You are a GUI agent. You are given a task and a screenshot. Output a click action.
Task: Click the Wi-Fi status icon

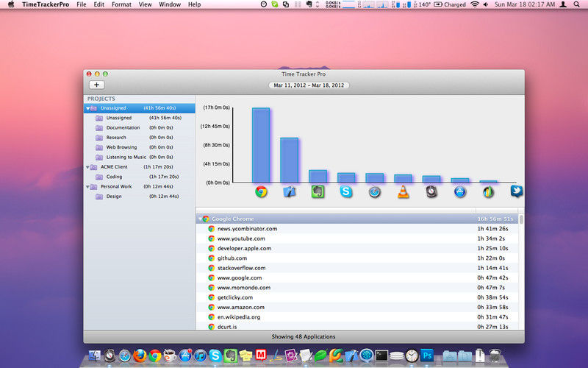[475, 4]
